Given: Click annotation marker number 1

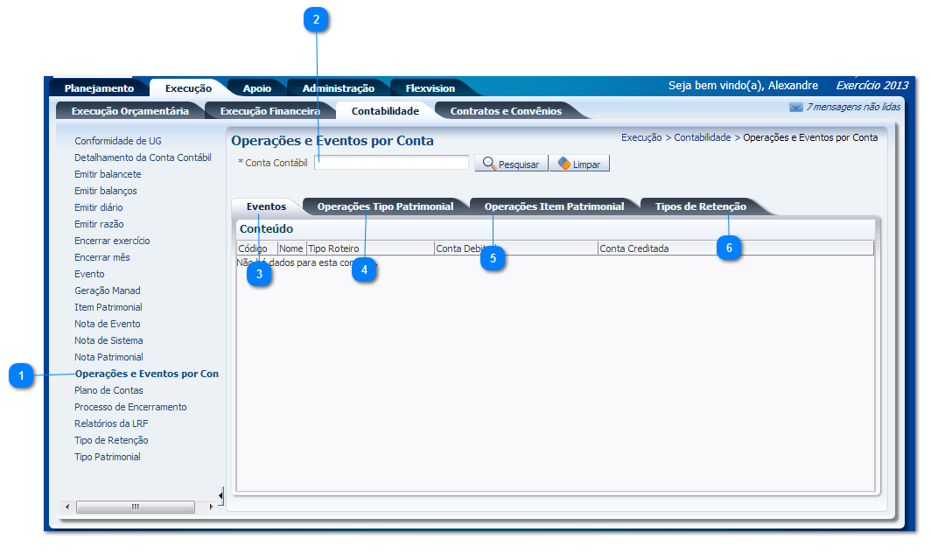Looking at the screenshot, I should pos(21,376).
